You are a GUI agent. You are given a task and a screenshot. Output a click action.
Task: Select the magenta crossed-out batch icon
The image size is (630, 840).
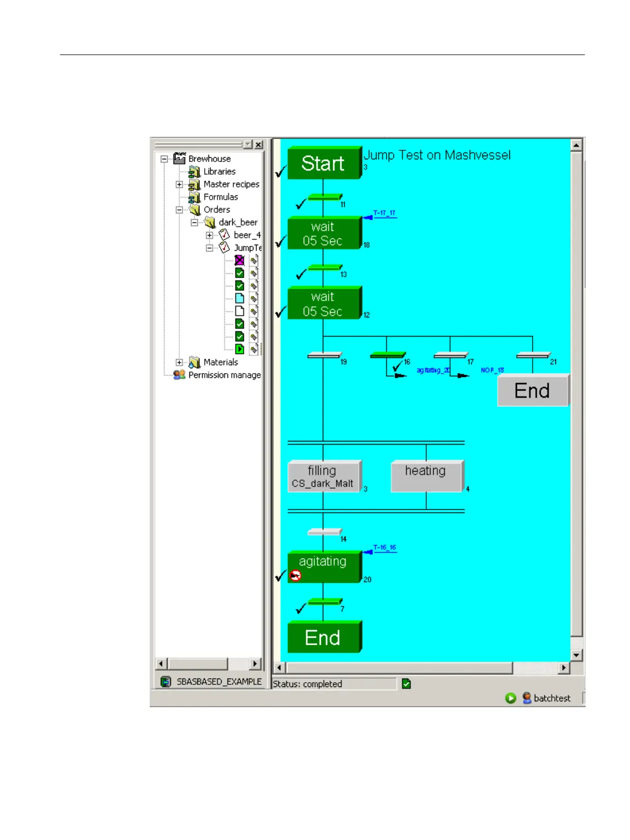tap(240, 260)
